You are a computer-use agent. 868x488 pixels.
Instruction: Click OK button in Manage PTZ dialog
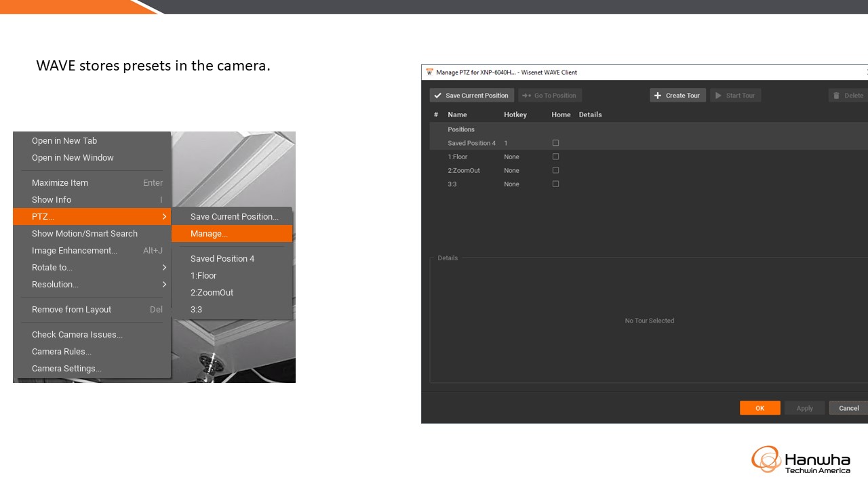(759, 408)
